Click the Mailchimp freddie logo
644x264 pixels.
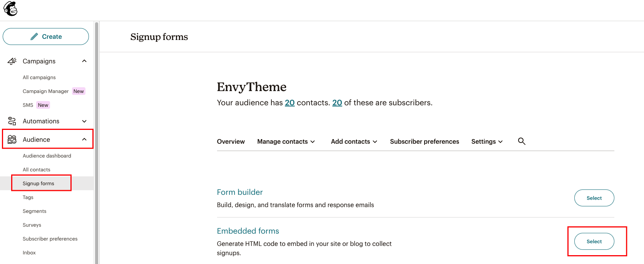click(x=10, y=8)
